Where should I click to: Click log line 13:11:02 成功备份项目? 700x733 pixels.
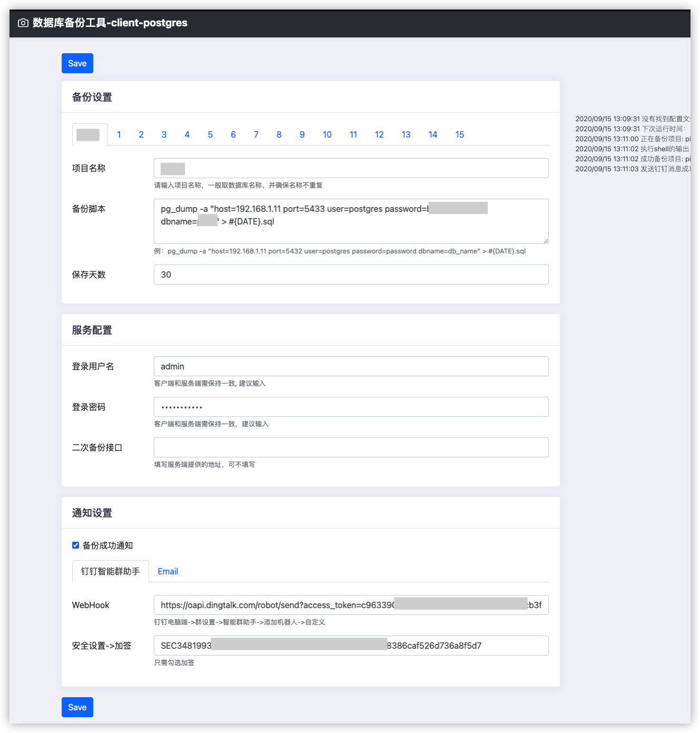633,159
